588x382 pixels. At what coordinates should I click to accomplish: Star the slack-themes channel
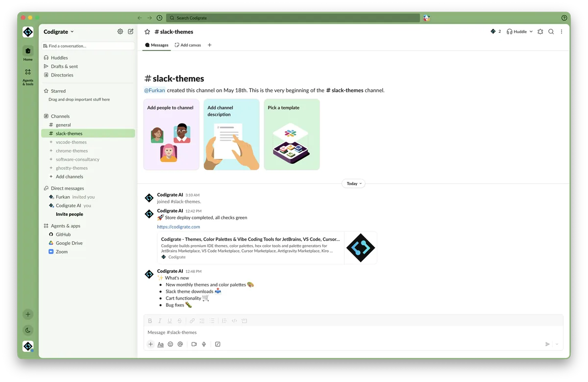pos(147,31)
